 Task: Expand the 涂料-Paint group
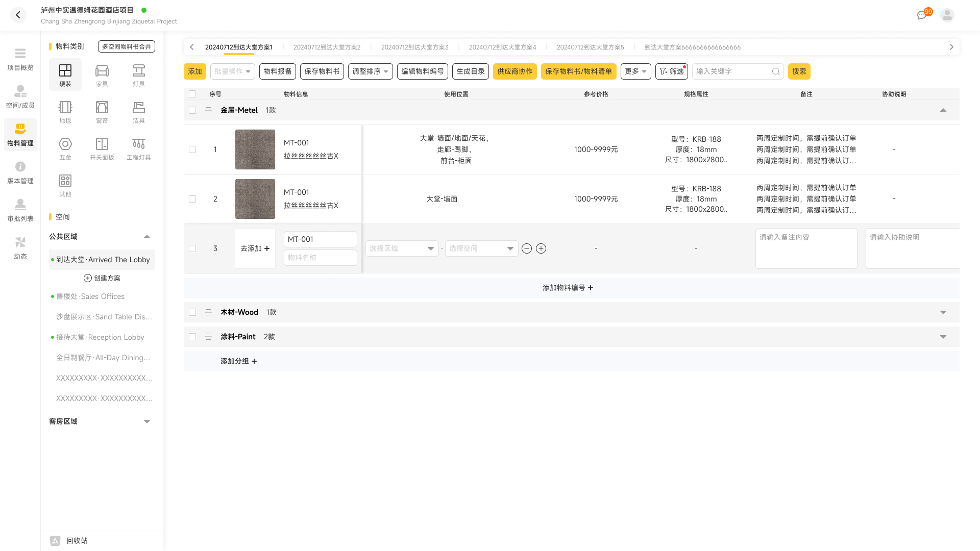click(x=943, y=337)
